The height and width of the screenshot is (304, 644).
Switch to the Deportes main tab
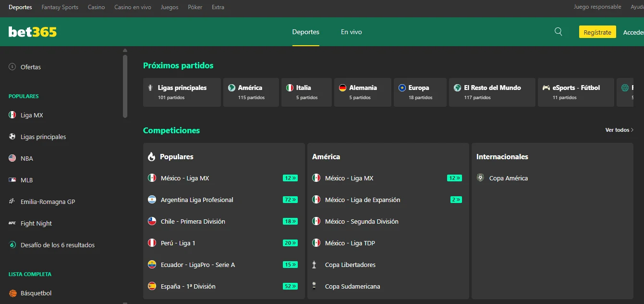tap(306, 32)
